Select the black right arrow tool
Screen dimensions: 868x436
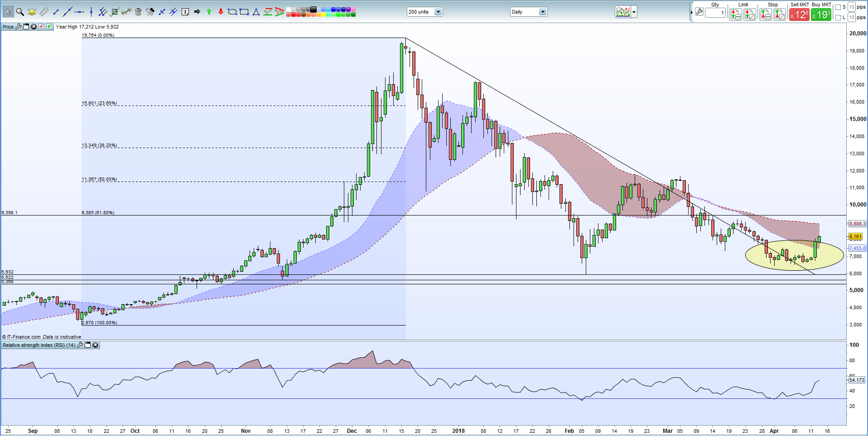[x=197, y=12]
